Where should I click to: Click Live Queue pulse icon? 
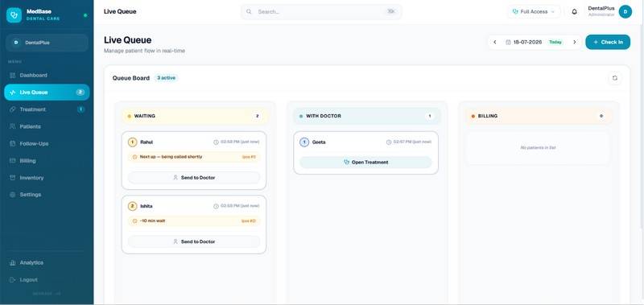(x=12, y=93)
